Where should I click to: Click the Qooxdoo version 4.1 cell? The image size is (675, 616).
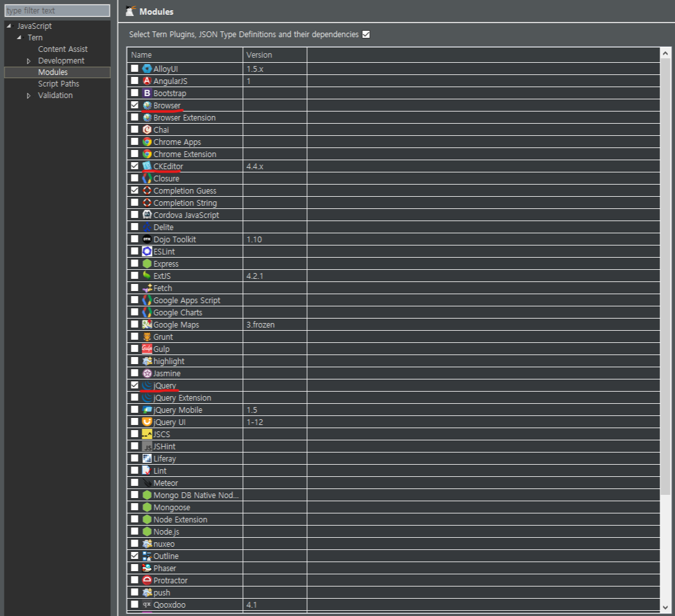tap(274, 604)
